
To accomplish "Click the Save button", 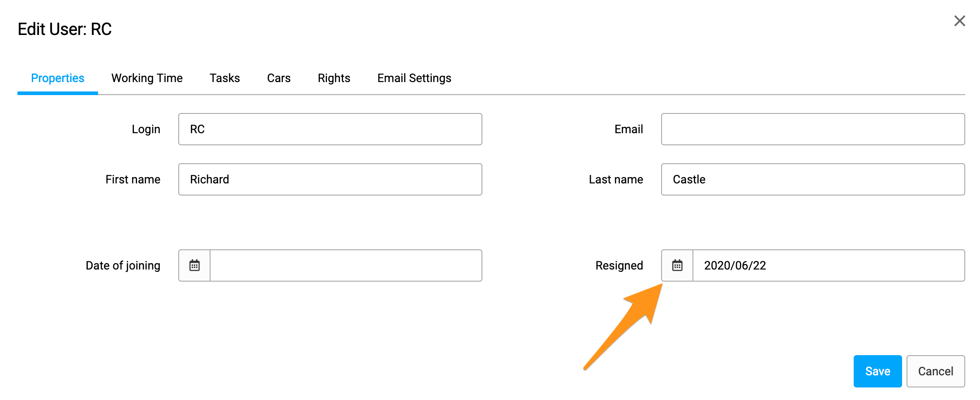I will point(877,371).
